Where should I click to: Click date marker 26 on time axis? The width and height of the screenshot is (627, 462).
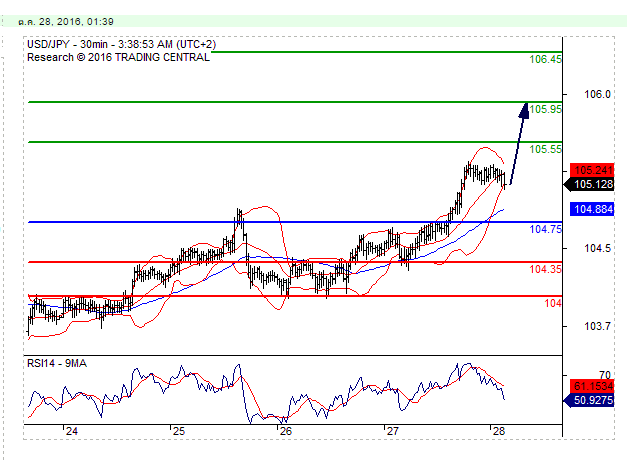[286, 431]
